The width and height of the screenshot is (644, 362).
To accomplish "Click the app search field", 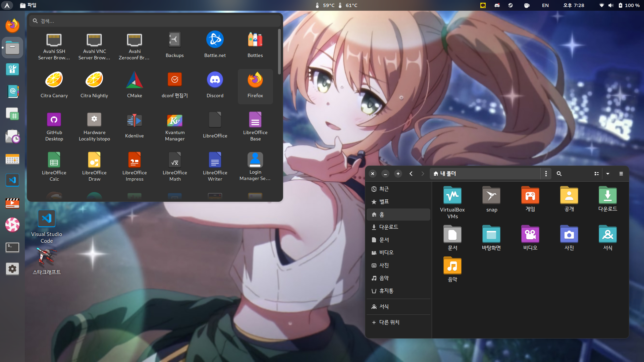I will click(x=155, y=21).
